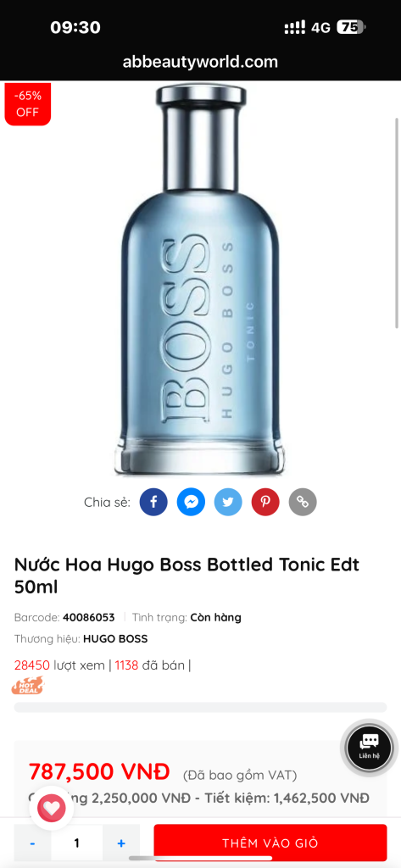
Task: Tap the battery indicator in status bar
Action: tap(351, 27)
